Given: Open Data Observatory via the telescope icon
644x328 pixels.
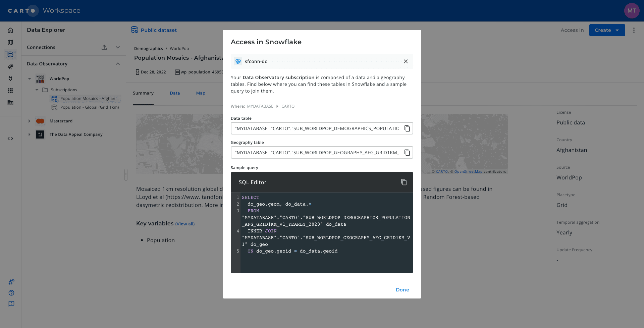Looking at the screenshot, I should pos(11,66).
